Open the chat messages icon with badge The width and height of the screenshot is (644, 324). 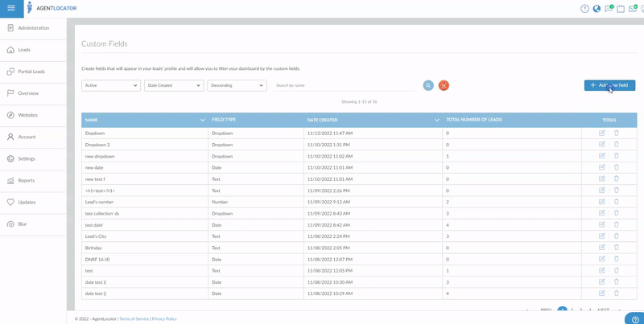tap(609, 8)
